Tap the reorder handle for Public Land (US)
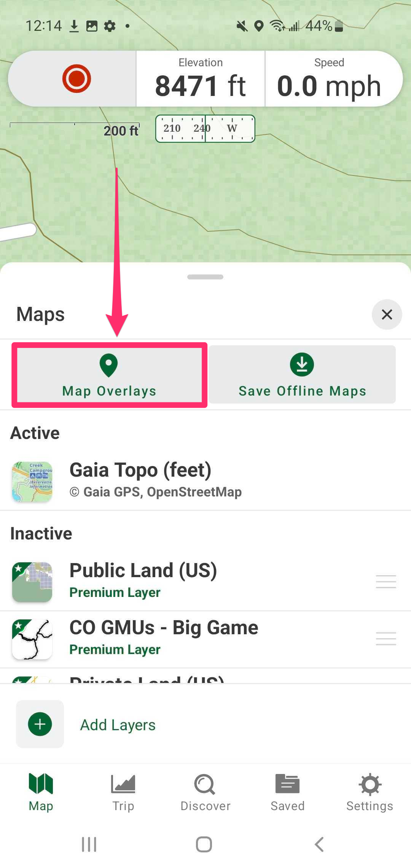The height and width of the screenshot is (868, 411). (x=386, y=582)
